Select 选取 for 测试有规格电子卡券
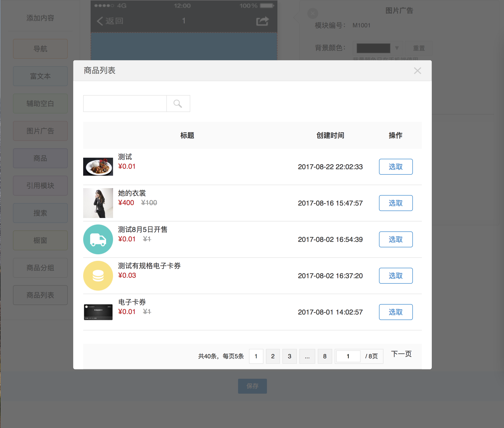 pyautogui.click(x=396, y=276)
